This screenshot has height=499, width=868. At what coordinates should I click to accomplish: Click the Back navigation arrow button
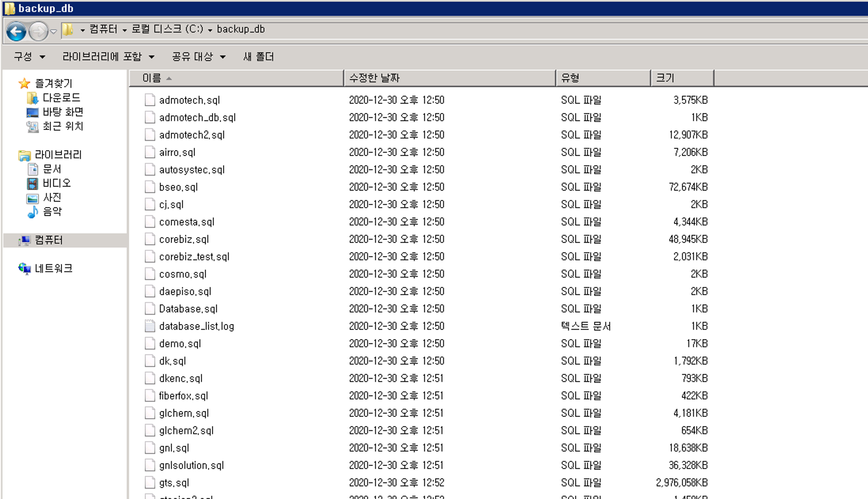coord(16,31)
